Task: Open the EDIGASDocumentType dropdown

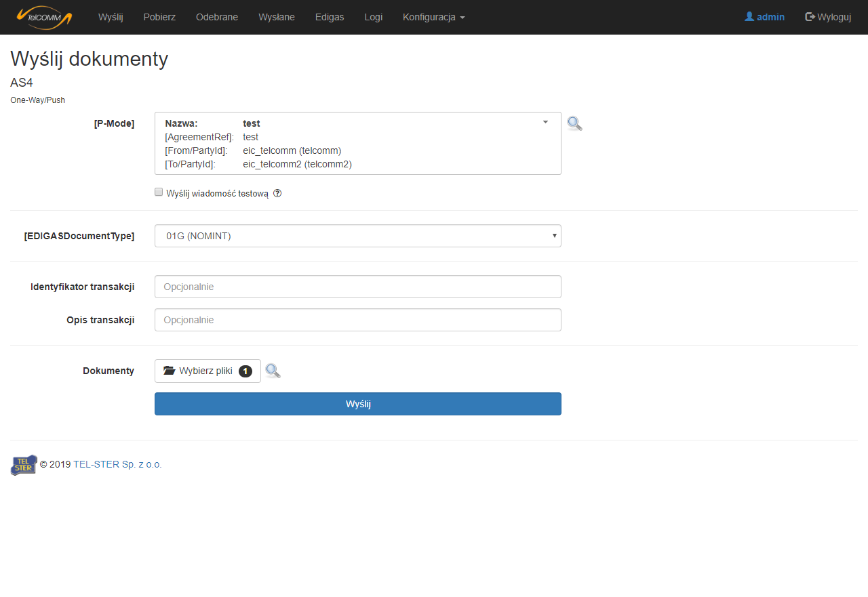Action: point(358,236)
